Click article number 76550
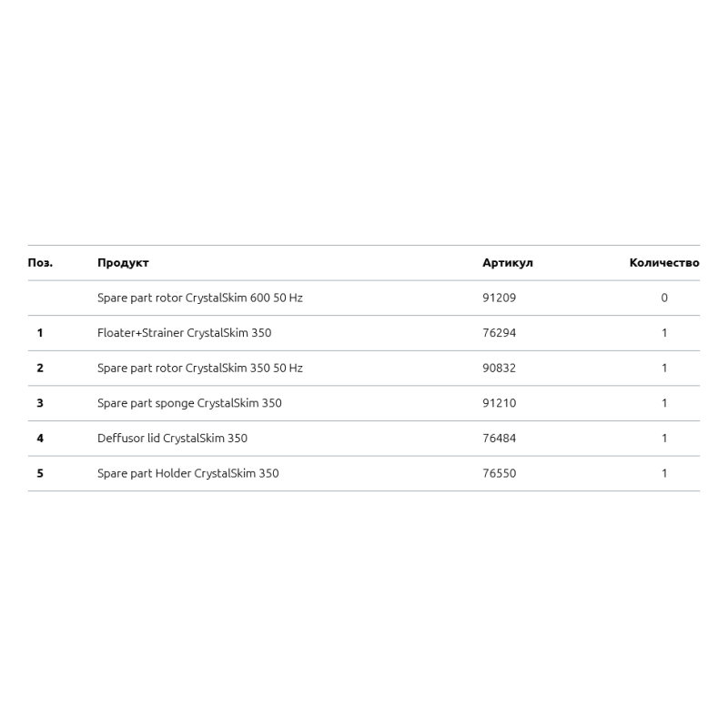728x728 pixels. [x=499, y=473]
